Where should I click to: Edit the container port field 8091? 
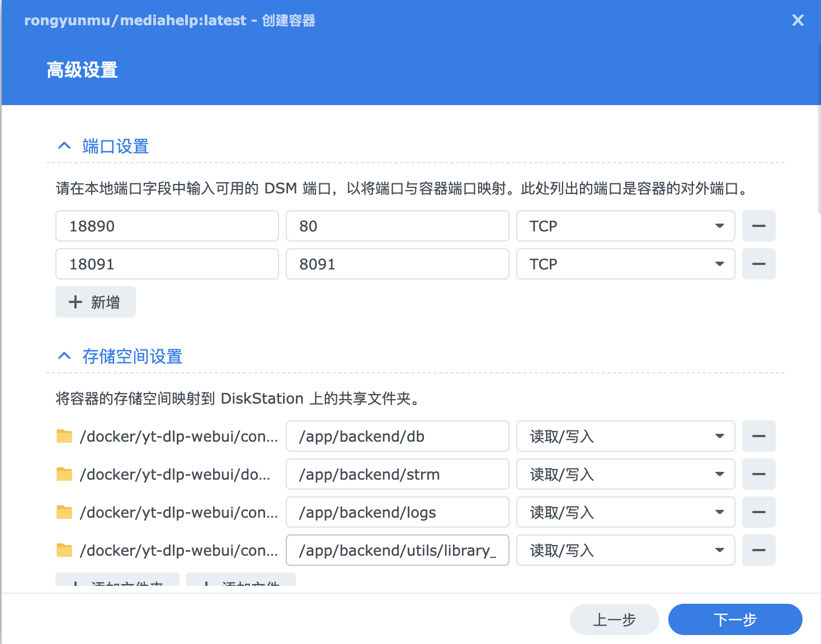(397, 264)
